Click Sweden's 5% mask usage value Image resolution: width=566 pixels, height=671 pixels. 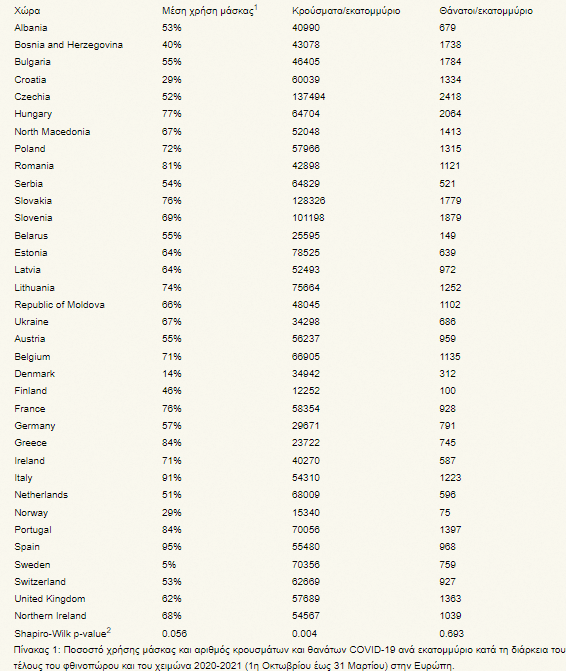click(169, 564)
